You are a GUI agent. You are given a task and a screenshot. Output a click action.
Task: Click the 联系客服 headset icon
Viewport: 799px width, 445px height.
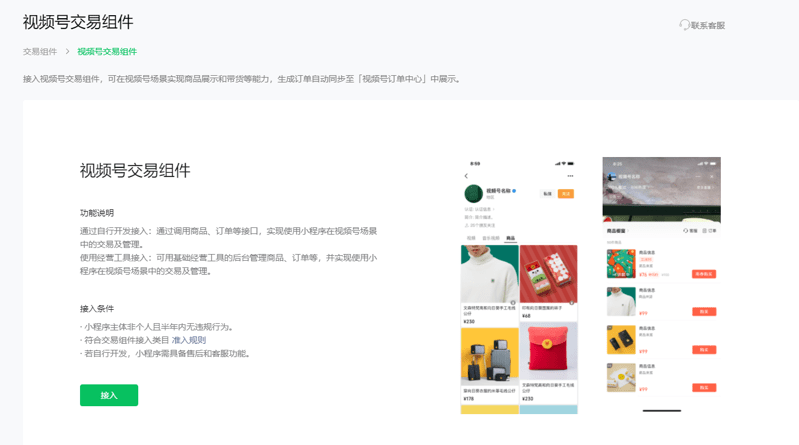point(684,25)
